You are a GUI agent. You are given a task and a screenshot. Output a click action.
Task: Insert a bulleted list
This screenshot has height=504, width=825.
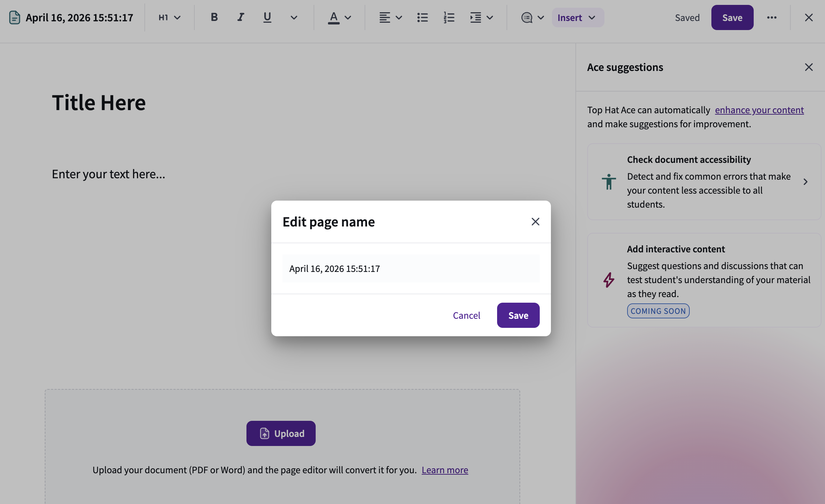[x=422, y=17]
